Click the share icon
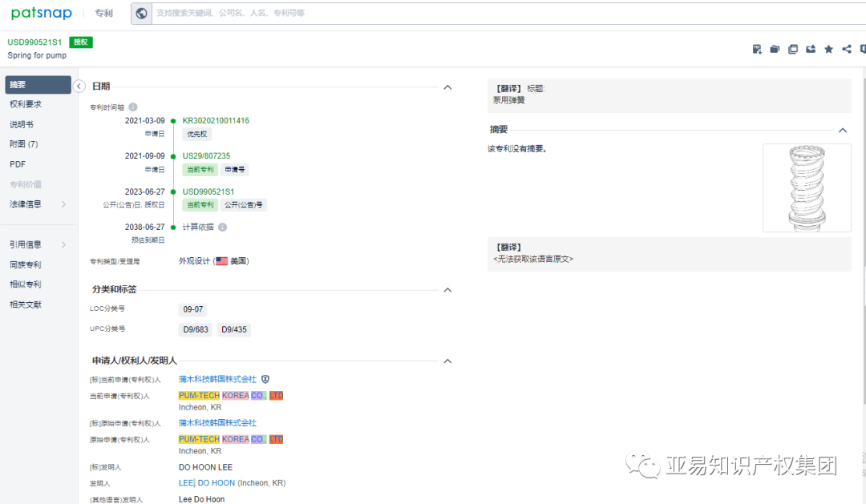 [846, 49]
